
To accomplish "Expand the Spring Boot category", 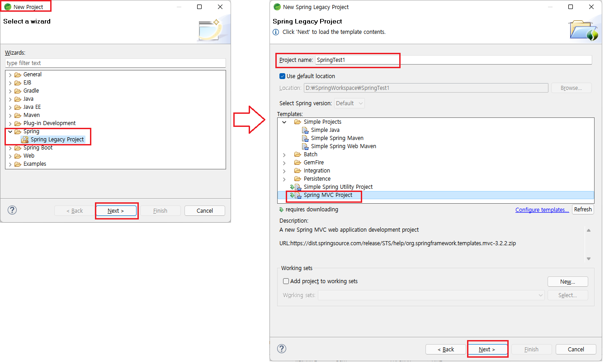I will tap(10, 148).
